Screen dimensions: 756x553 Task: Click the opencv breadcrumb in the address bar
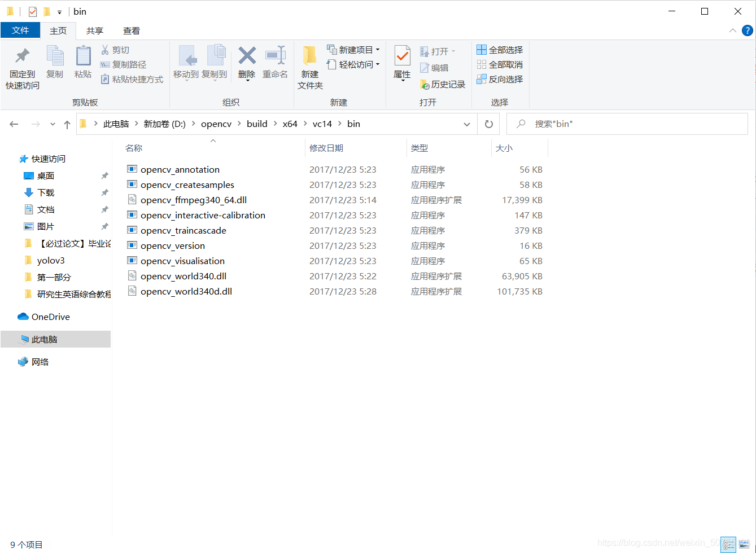(x=216, y=124)
